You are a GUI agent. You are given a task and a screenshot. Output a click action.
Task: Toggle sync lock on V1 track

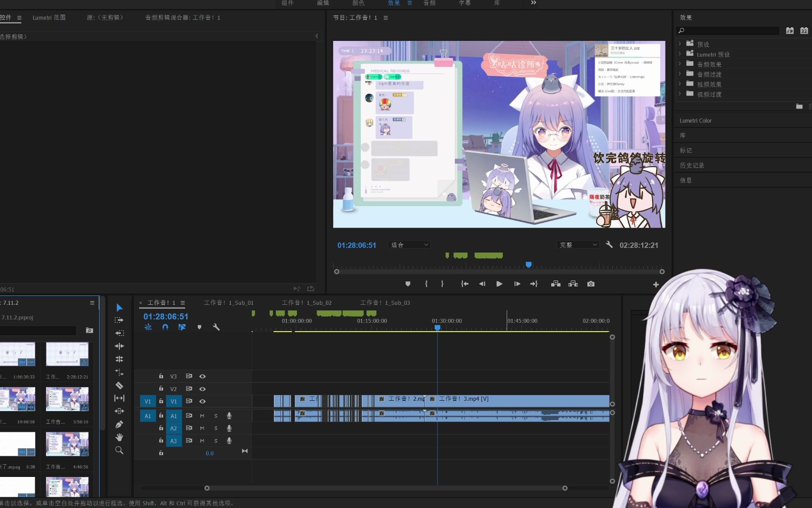click(189, 401)
